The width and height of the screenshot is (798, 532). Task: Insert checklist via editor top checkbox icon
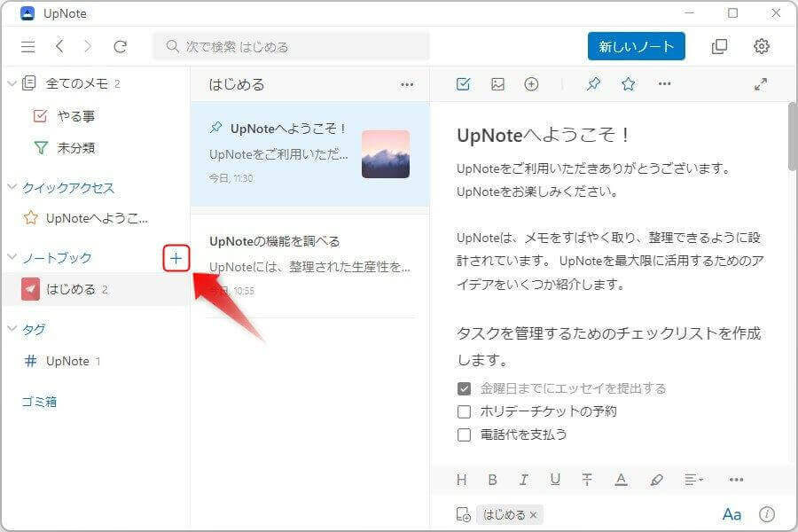pos(463,84)
